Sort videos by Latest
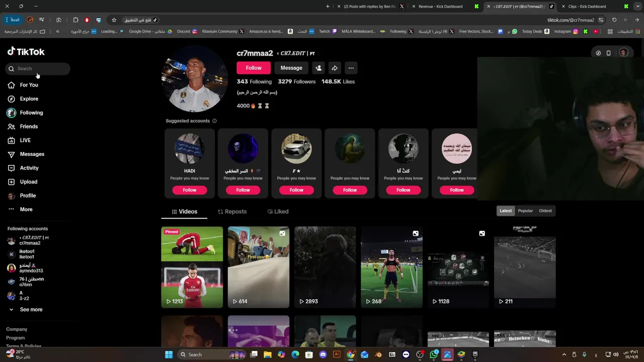 (x=506, y=211)
